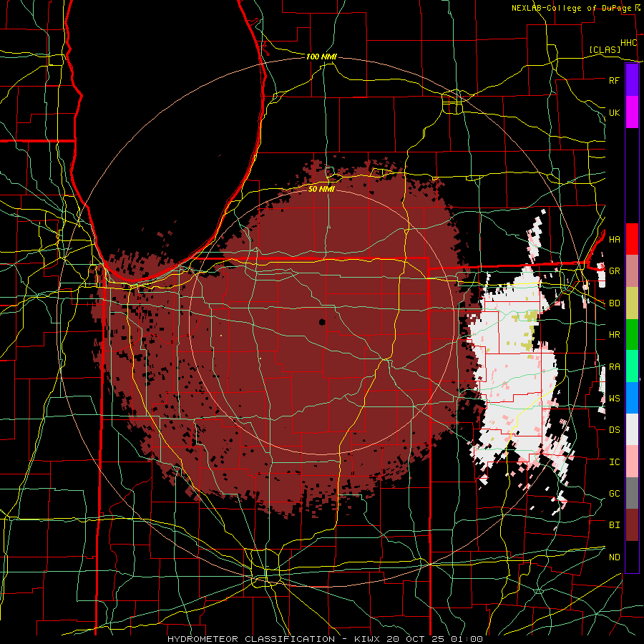This screenshot has height=644, width=644.
Task: Click the [CLAS] units label
Action: pyautogui.click(x=605, y=49)
